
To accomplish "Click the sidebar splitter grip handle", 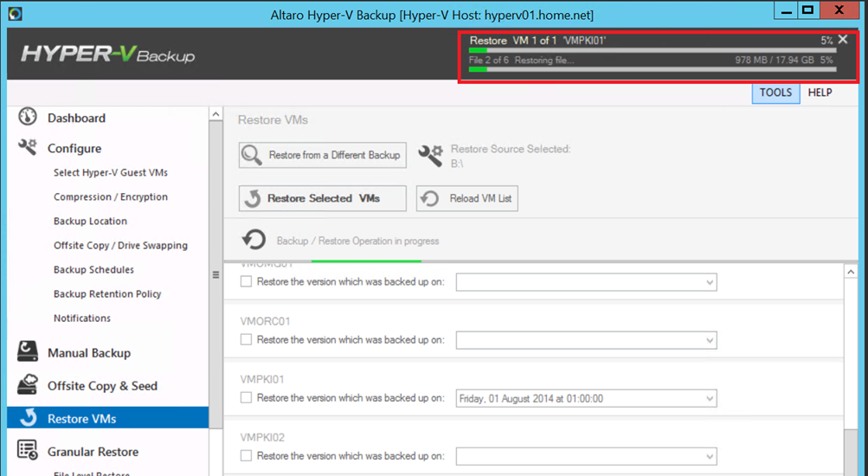I will coord(215,275).
